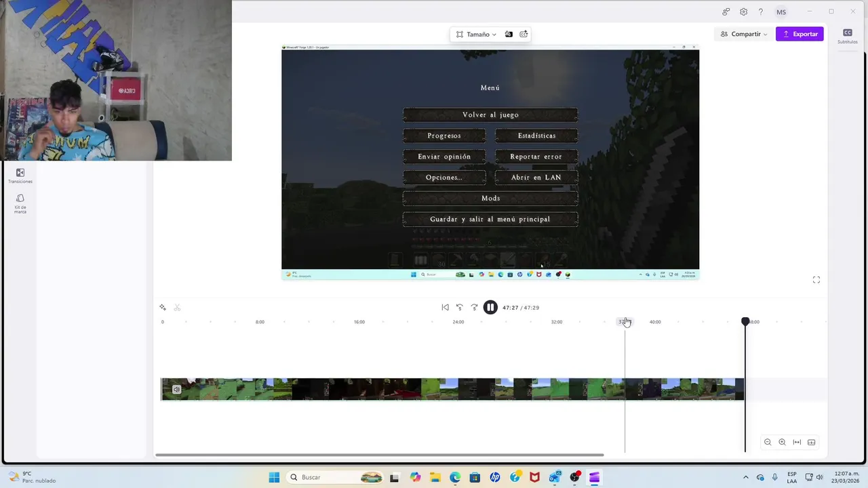This screenshot has height=488, width=868.
Task: Show hidden system tray icons
Action: point(746,477)
